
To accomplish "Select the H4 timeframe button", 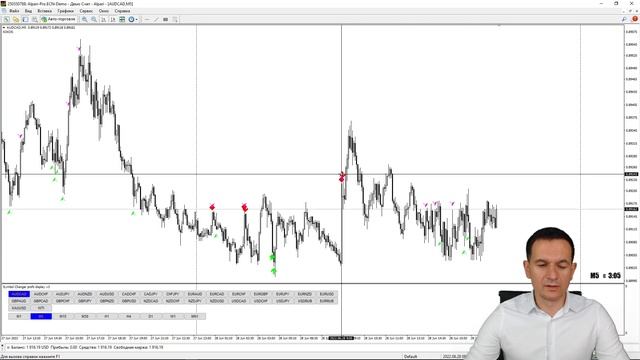I will (129, 316).
